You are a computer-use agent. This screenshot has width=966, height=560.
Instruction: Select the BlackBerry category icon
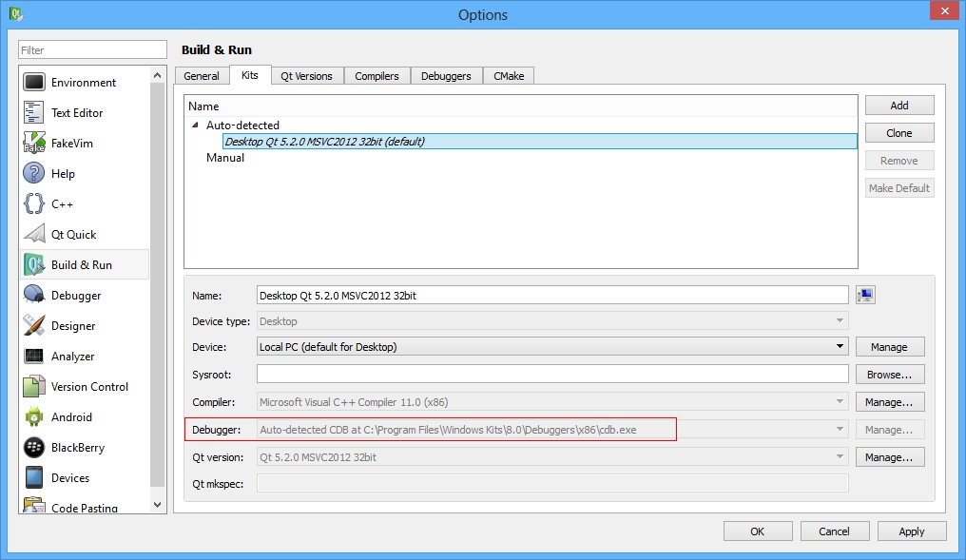34,447
